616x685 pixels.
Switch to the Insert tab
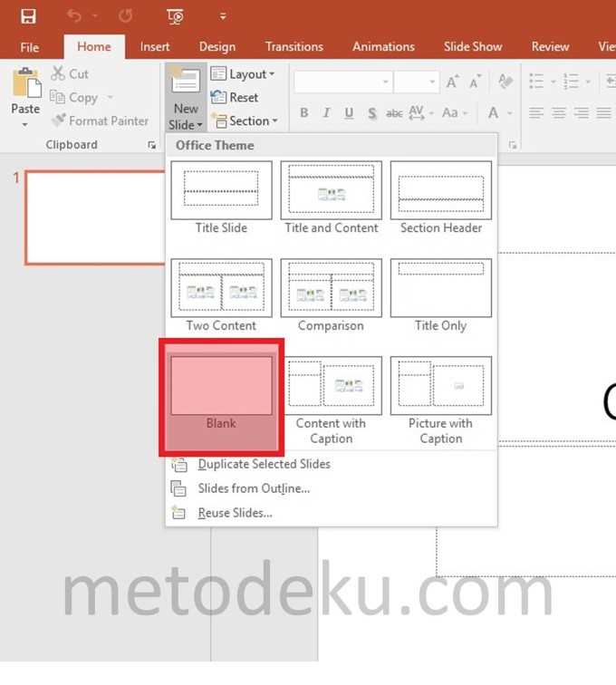pyautogui.click(x=155, y=47)
